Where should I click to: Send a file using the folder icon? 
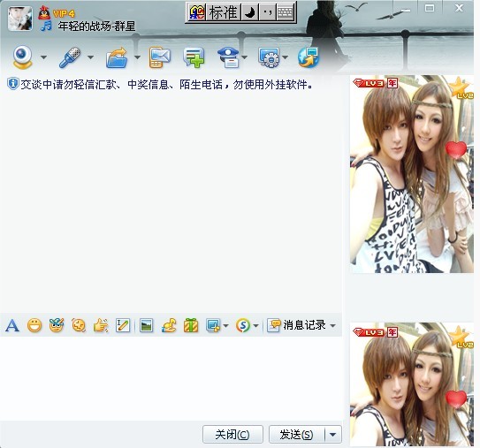pos(117,57)
